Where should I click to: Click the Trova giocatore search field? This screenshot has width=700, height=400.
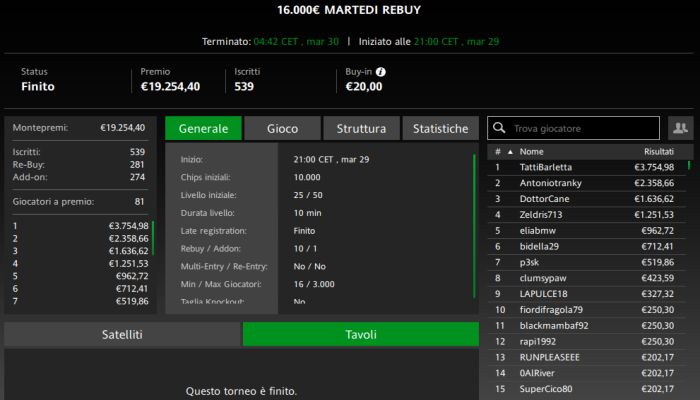point(573,128)
